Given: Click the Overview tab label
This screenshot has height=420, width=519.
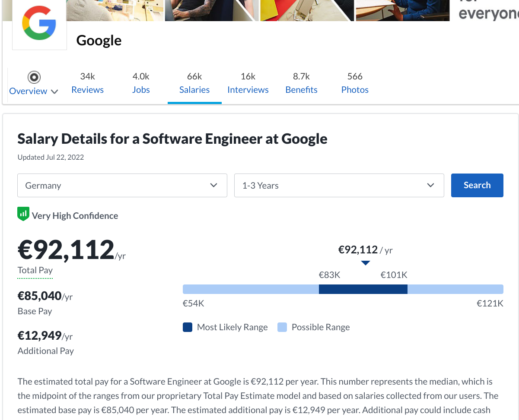Looking at the screenshot, I should [28, 91].
